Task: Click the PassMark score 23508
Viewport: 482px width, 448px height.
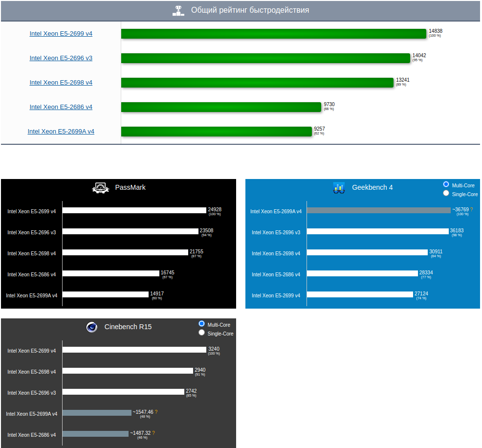Action: (x=206, y=231)
